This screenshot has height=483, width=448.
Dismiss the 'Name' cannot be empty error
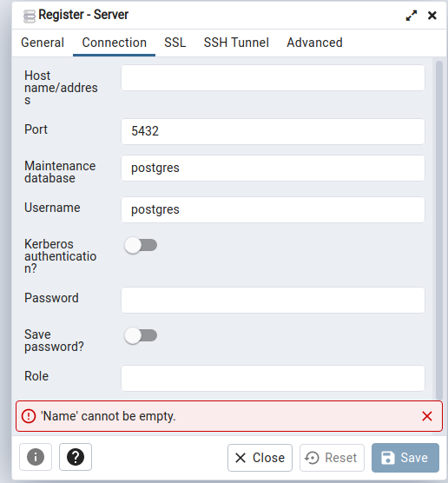click(x=427, y=416)
